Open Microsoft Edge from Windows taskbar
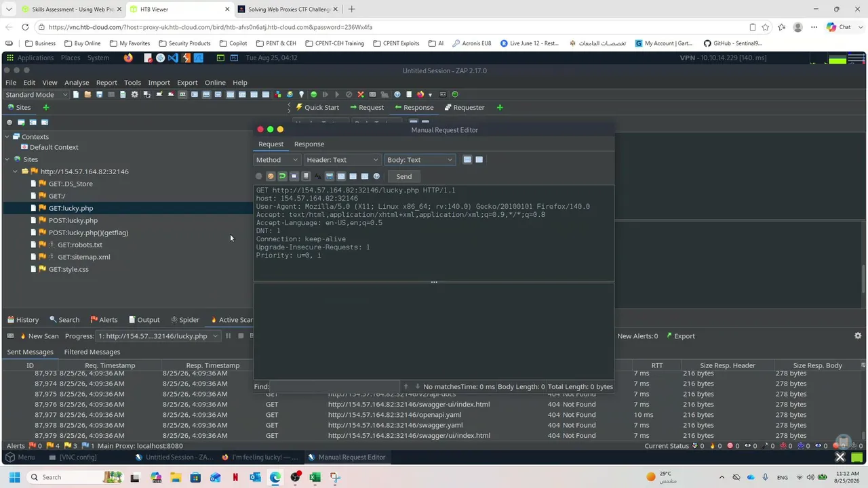Image resolution: width=868 pixels, height=488 pixels. click(275, 477)
